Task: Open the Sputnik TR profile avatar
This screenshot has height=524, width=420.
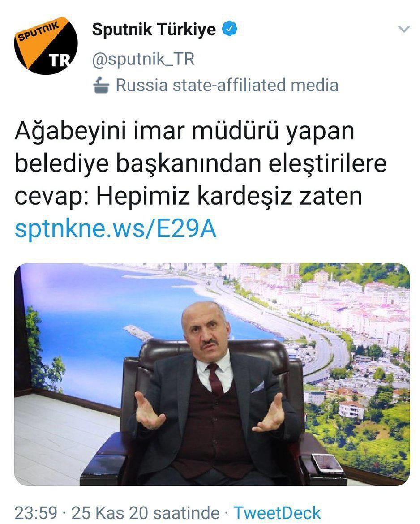Action: point(46,45)
